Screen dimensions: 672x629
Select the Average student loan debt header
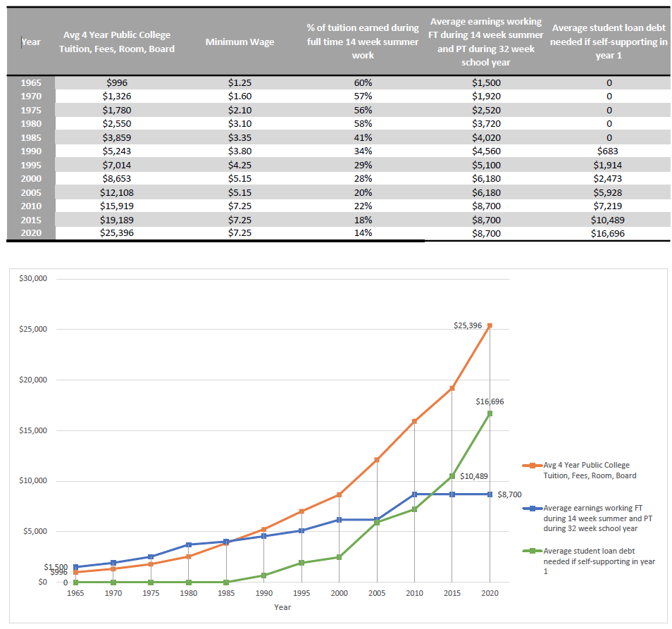(x=609, y=42)
